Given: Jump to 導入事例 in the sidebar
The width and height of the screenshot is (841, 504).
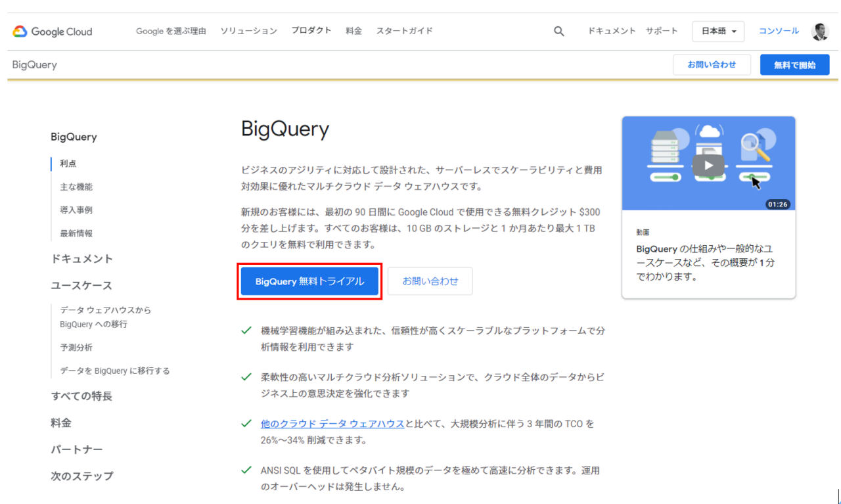Looking at the screenshot, I should click(x=76, y=210).
